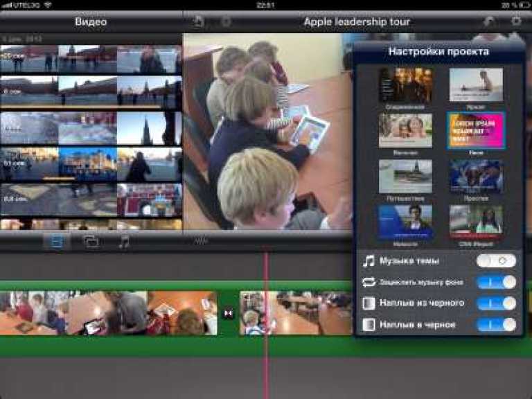Tap the Видео library header
This screenshot has width=532, height=399.
pyautogui.click(x=91, y=21)
